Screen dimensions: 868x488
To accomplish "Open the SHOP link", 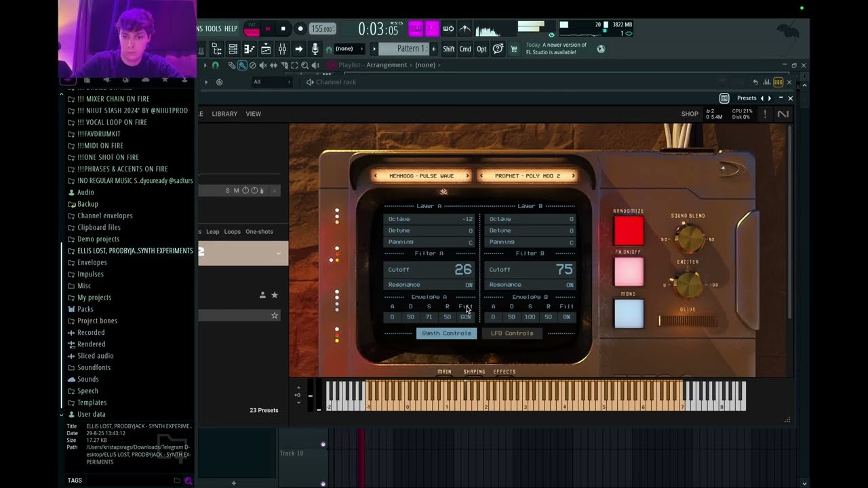I will [x=690, y=114].
